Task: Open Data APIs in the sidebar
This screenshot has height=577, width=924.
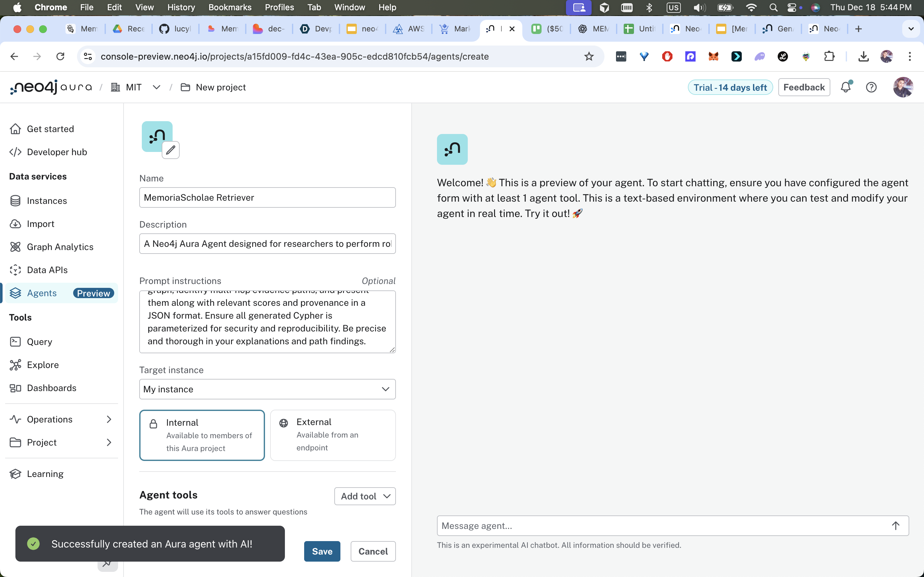Action: [x=47, y=270]
